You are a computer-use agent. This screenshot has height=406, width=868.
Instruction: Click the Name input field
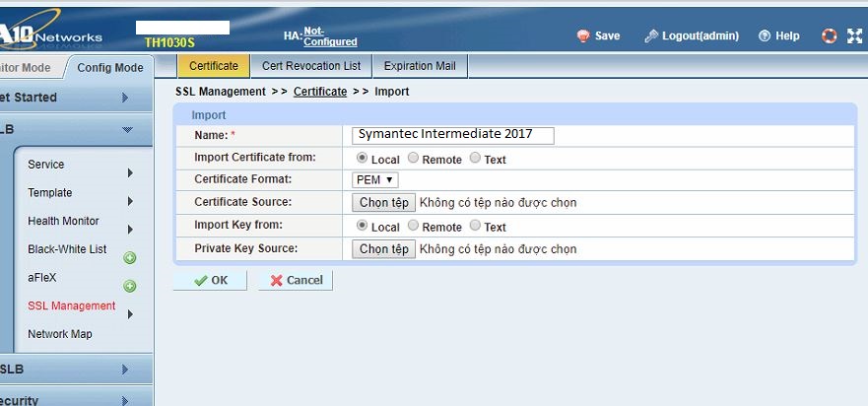pos(453,135)
